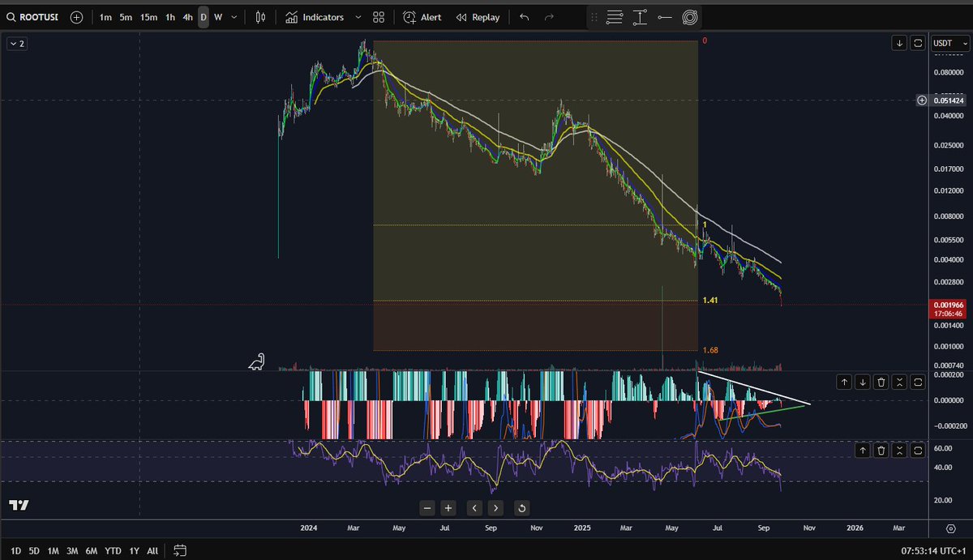Add alert at crosshair price 0.051424

[x=923, y=100]
